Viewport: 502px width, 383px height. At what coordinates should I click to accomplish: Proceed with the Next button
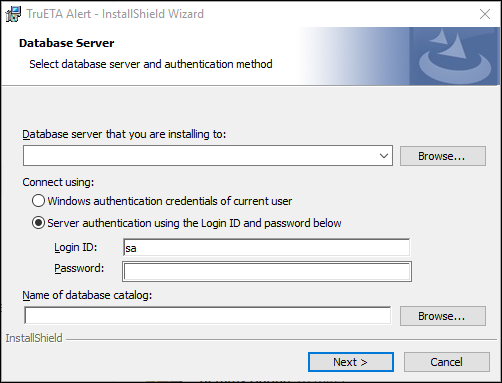[x=351, y=362]
